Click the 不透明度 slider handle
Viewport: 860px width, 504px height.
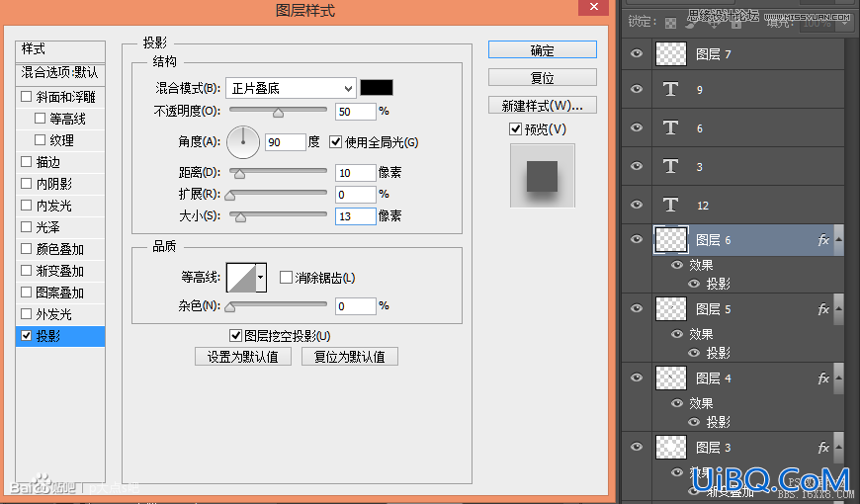pyautogui.click(x=278, y=113)
